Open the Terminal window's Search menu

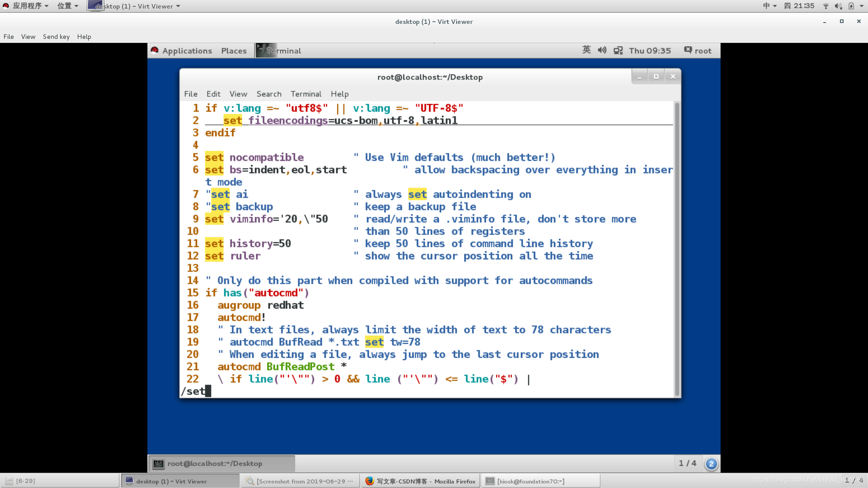[x=269, y=94]
